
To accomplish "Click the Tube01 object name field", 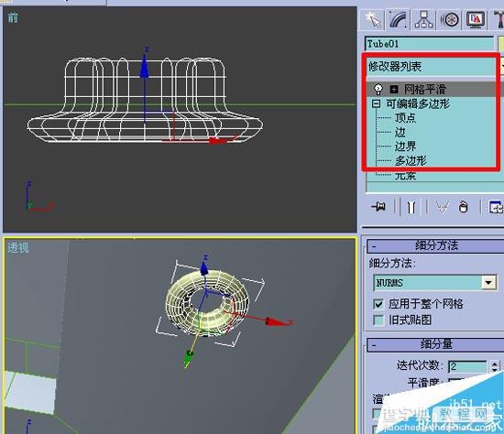I will click(x=429, y=44).
